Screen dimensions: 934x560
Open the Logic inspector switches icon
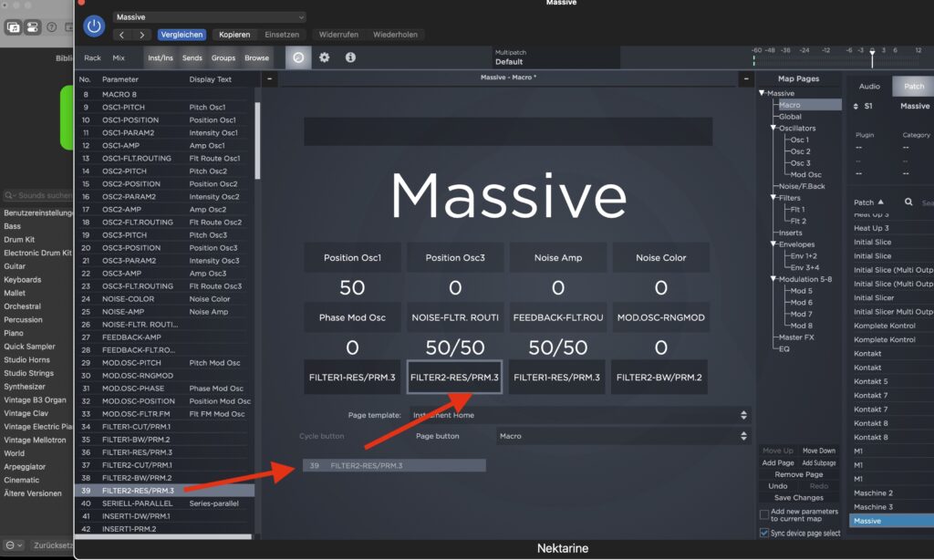click(33, 27)
